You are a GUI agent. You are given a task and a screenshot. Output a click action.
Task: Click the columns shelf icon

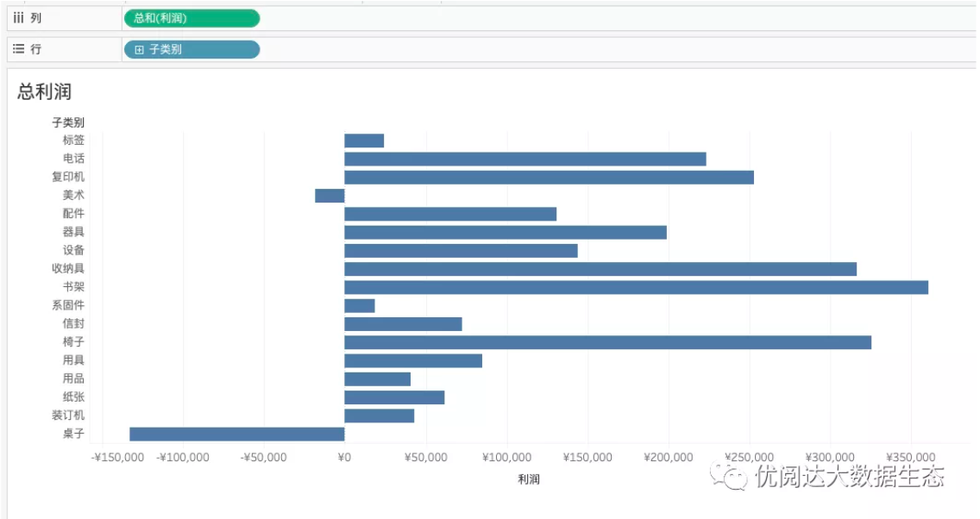pyautogui.click(x=19, y=18)
